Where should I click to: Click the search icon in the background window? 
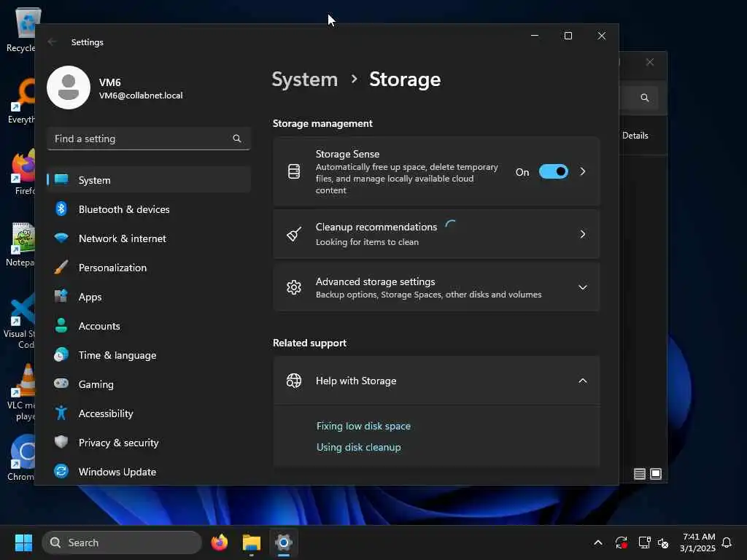click(645, 98)
